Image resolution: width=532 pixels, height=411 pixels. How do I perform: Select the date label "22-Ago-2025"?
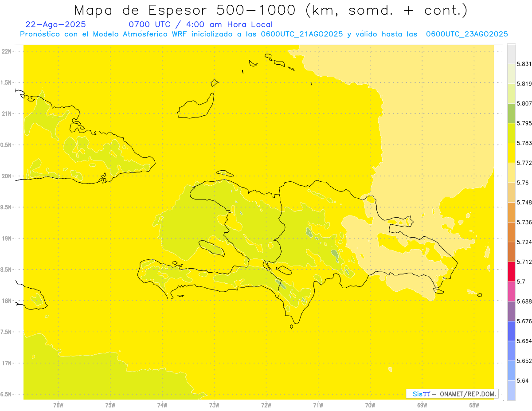pos(56,25)
